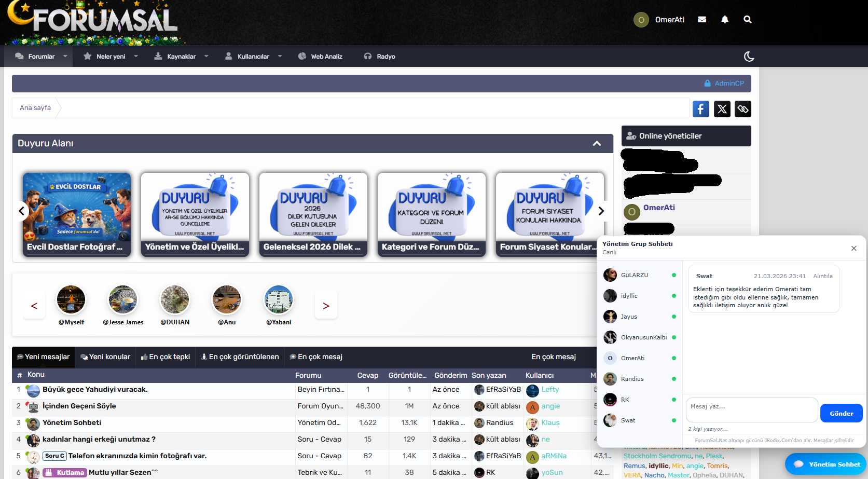The height and width of the screenshot is (479, 868).
Task: Expand the Kaynaklar dropdown arrow
Action: pyautogui.click(x=206, y=56)
